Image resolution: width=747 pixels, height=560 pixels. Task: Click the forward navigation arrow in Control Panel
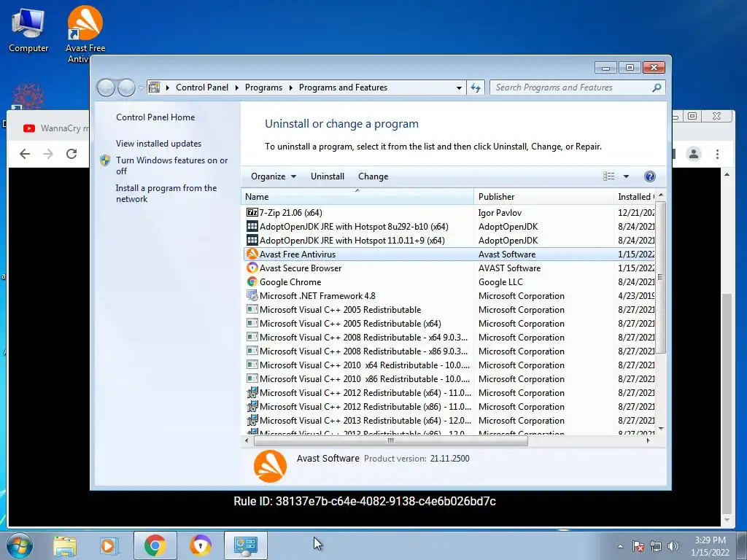tap(126, 87)
